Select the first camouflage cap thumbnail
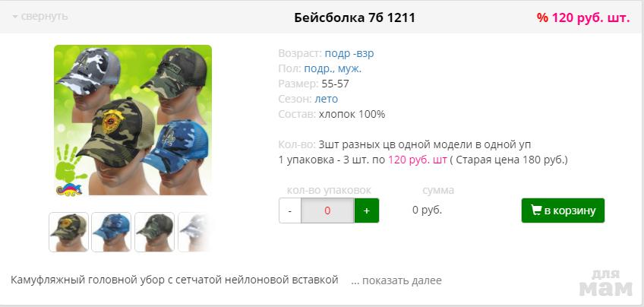The image size is (644, 307). point(68,232)
